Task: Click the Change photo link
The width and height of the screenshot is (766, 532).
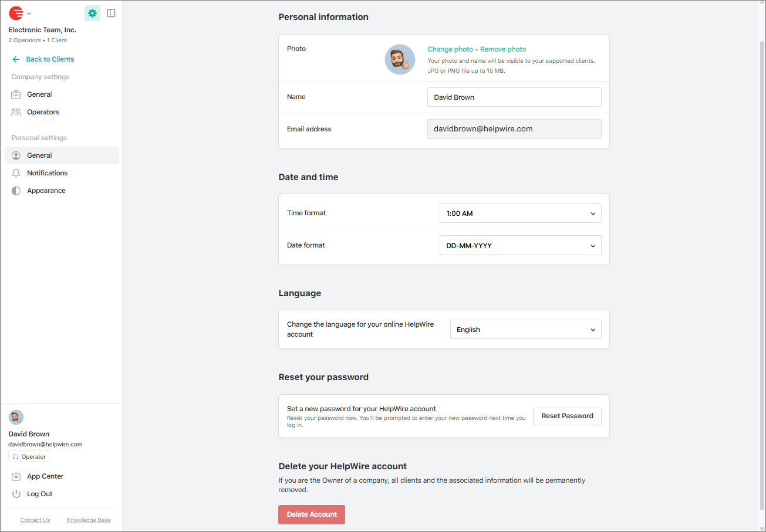Action: pos(450,49)
